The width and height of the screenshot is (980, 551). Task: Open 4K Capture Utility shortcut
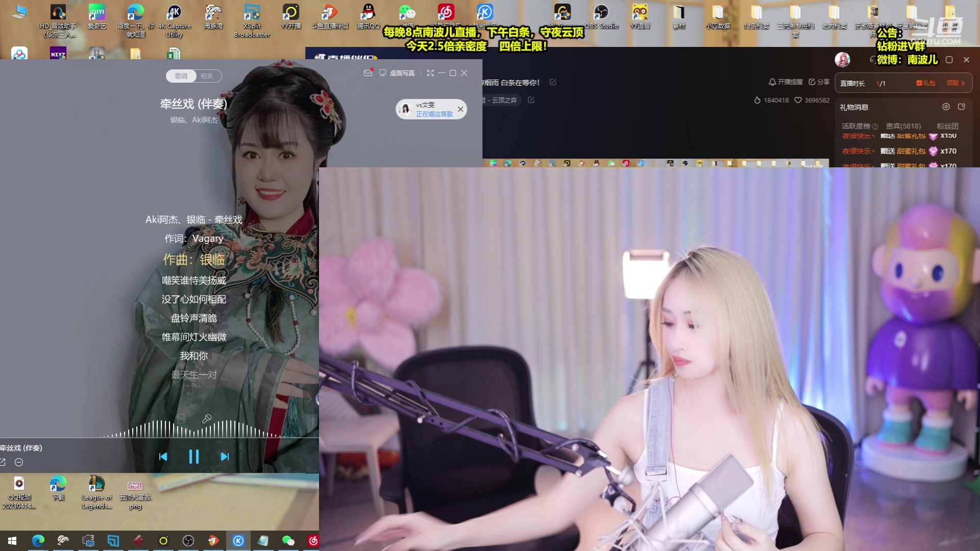click(174, 21)
